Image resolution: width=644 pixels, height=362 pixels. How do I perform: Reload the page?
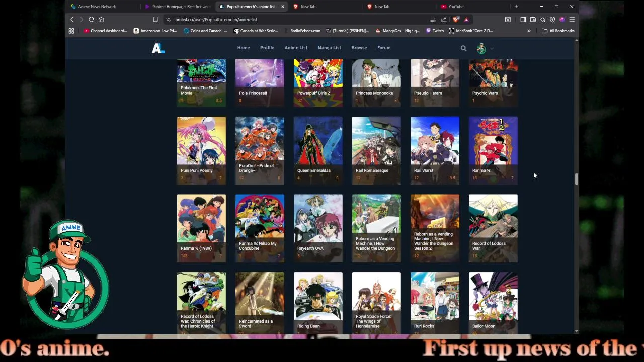(91, 20)
